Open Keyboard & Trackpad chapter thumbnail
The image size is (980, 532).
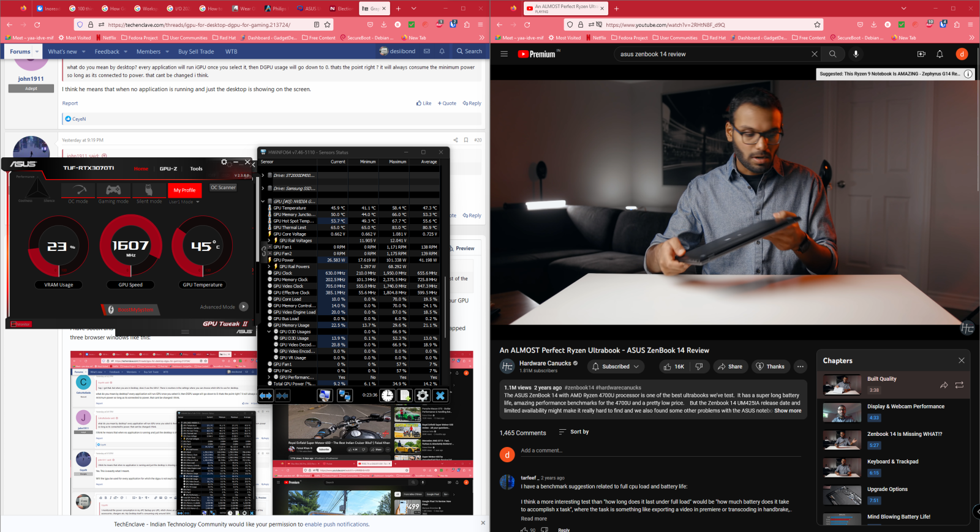click(842, 466)
